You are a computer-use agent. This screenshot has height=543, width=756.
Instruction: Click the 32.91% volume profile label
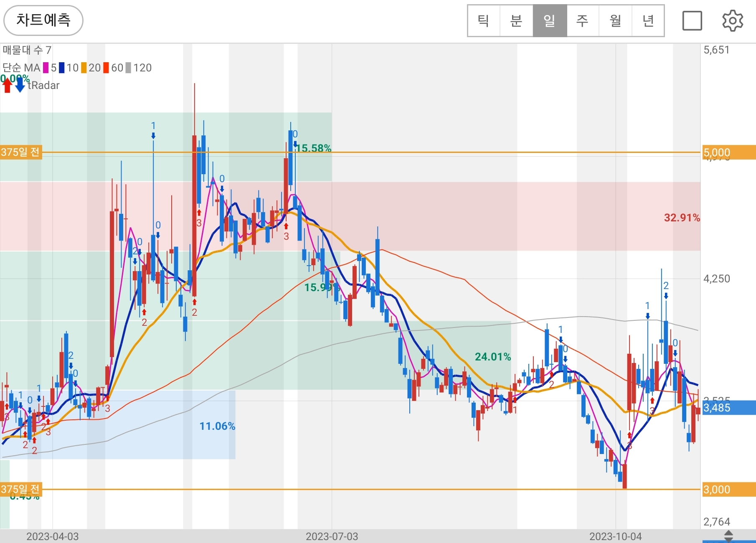click(682, 218)
